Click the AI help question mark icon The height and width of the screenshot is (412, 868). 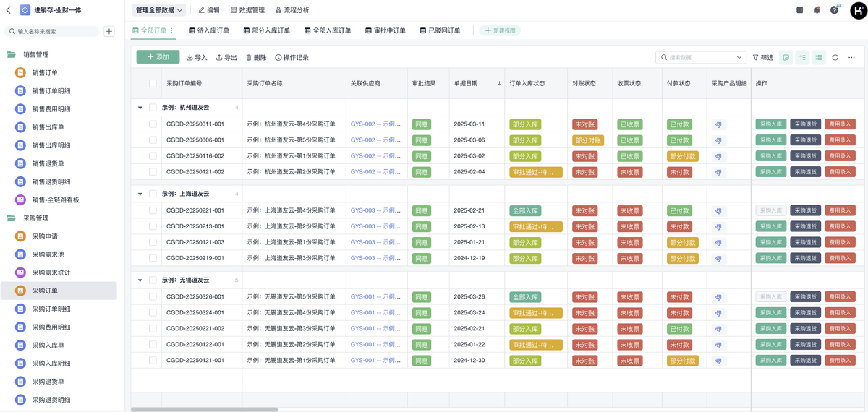[x=834, y=10]
